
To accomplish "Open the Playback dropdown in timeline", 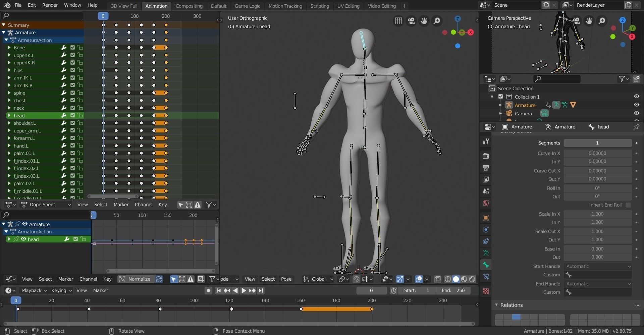I will 34,290.
